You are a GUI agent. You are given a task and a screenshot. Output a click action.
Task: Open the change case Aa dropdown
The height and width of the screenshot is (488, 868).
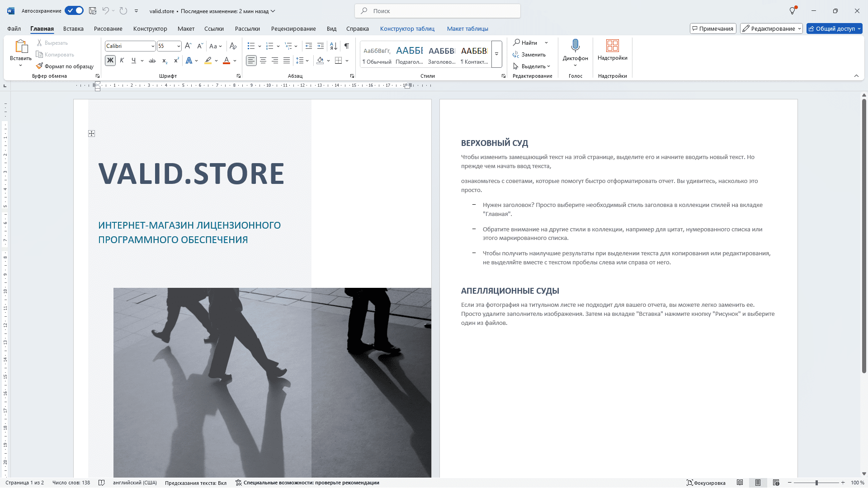pyautogui.click(x=216, y=46)
